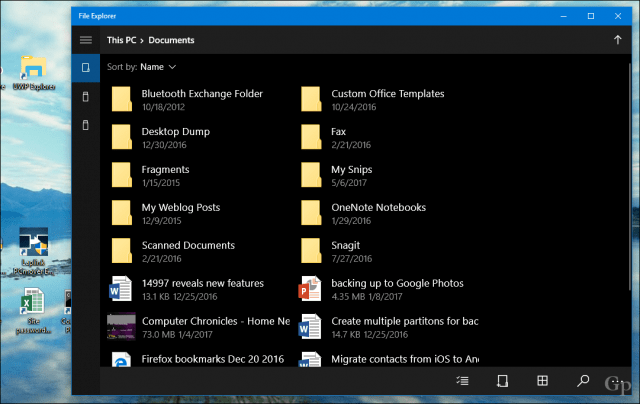640x404 pixels.
Task: Select '14997 reveals new features' file name
Action: tap(203, 283)
